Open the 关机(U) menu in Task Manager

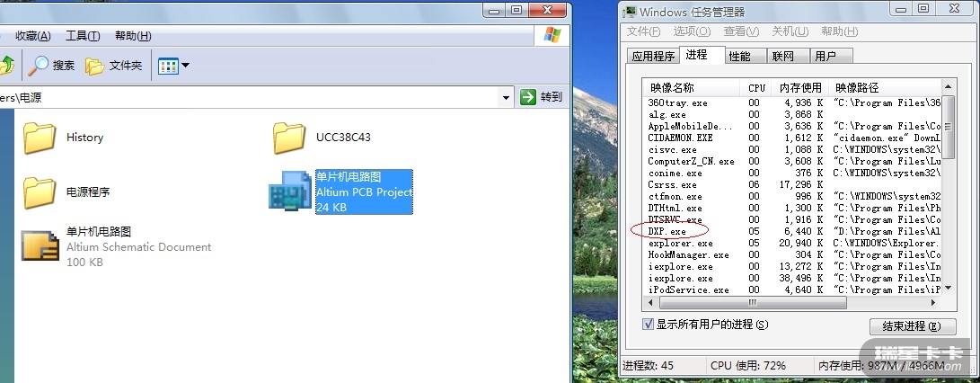pos(790,31)
